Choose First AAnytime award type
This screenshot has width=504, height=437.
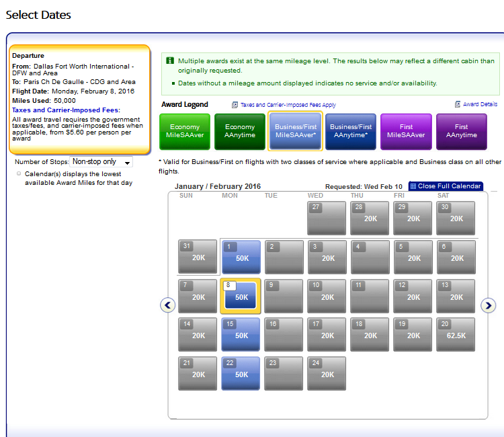(x=461, y=131)
